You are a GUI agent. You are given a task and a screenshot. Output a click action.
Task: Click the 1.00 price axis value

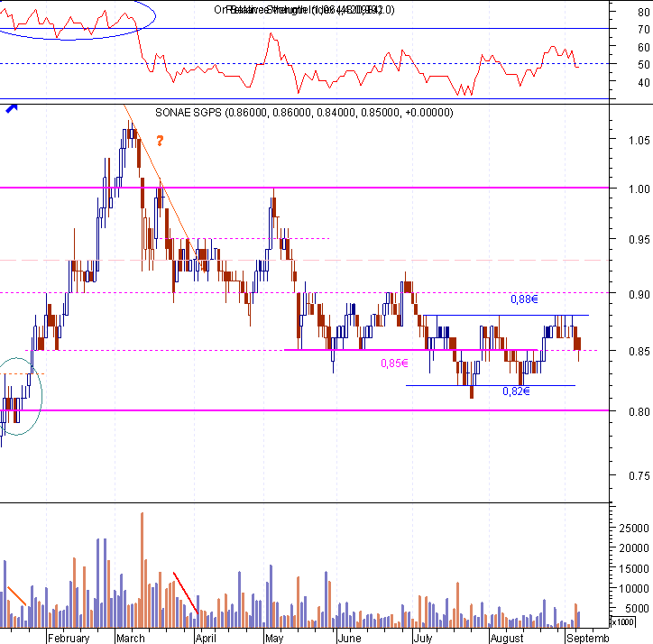click(639, 189)
